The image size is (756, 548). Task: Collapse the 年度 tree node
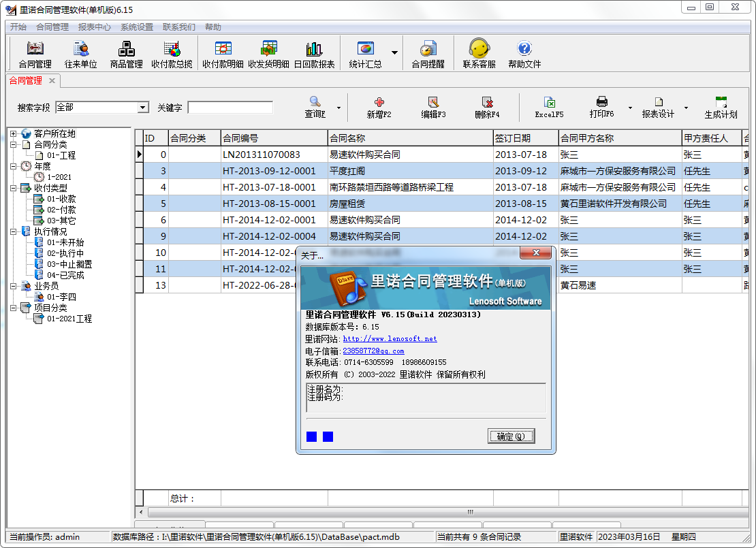coord(14,166)
